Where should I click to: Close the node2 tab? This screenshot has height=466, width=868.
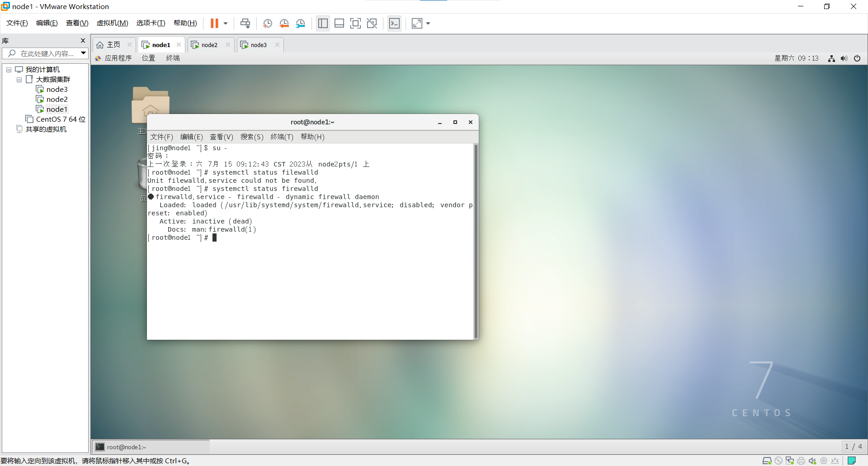[228, 44]
